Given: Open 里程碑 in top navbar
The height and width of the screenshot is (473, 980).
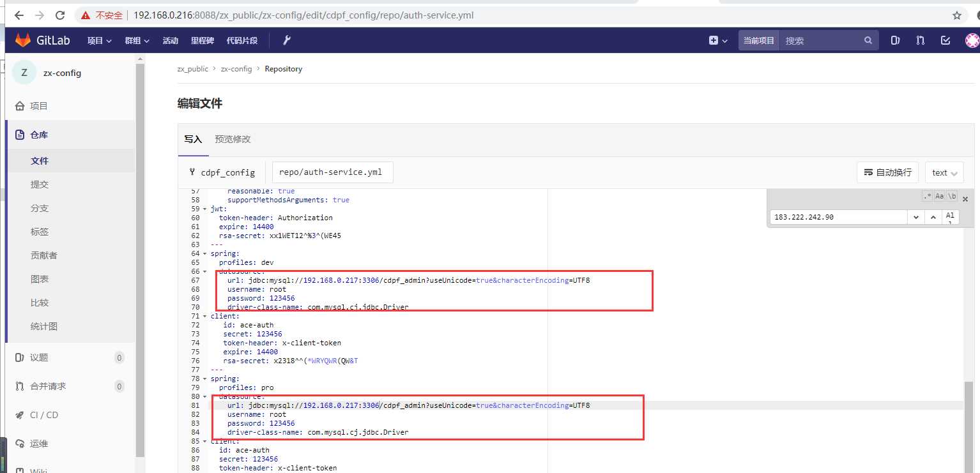Looking at the screenshot, I should coord(203,40).
